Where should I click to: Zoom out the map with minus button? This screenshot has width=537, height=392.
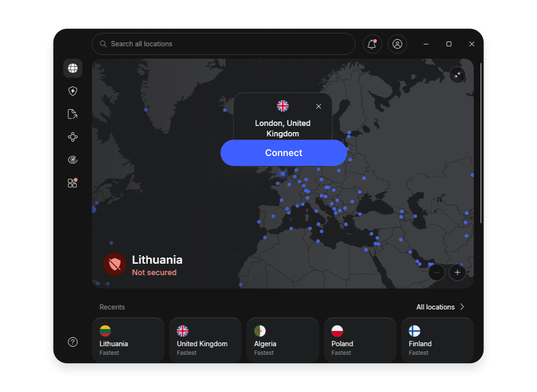436,272
